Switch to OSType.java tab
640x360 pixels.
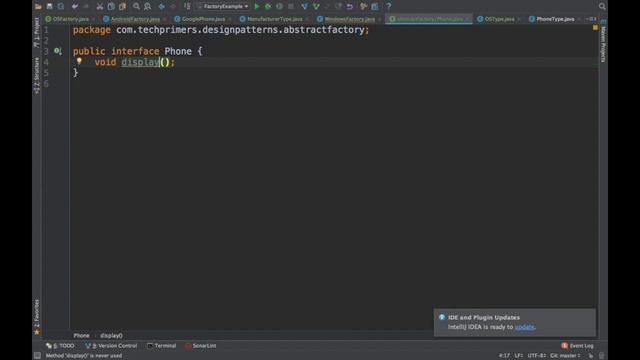(x=500, y=19)
